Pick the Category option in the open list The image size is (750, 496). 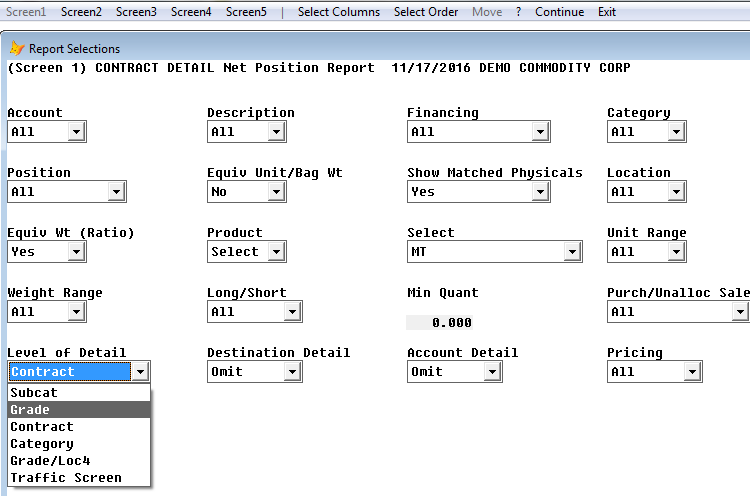coord(79,443)
